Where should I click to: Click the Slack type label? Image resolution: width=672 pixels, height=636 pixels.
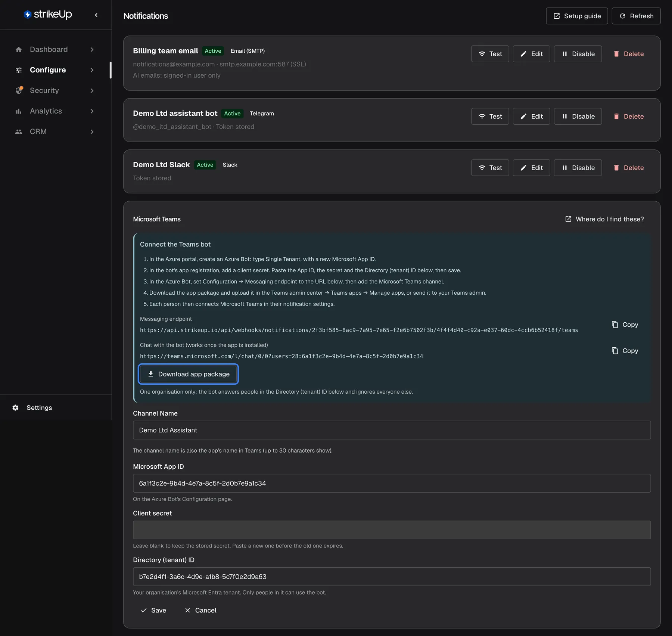tap(230, 165)
